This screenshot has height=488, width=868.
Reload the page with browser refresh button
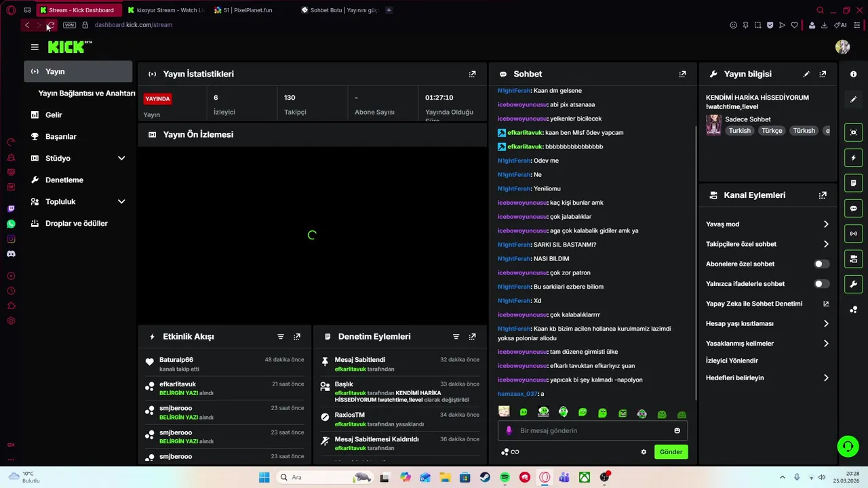point(50,25)
